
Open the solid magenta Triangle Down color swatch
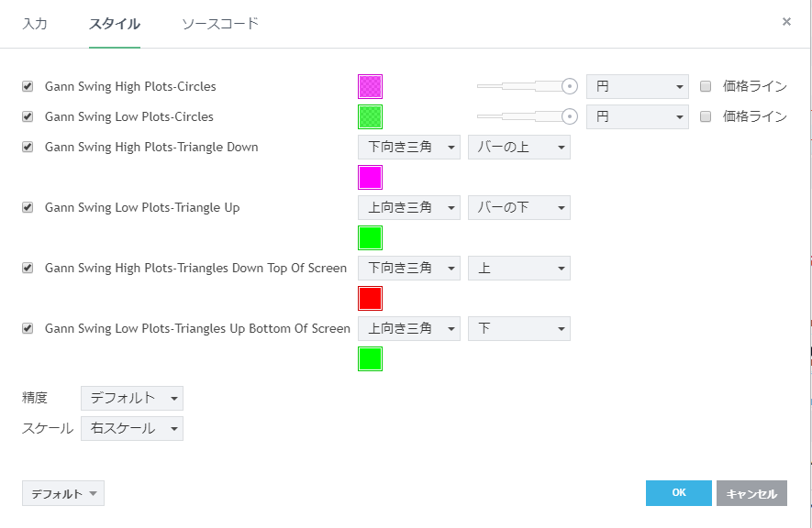370,178
